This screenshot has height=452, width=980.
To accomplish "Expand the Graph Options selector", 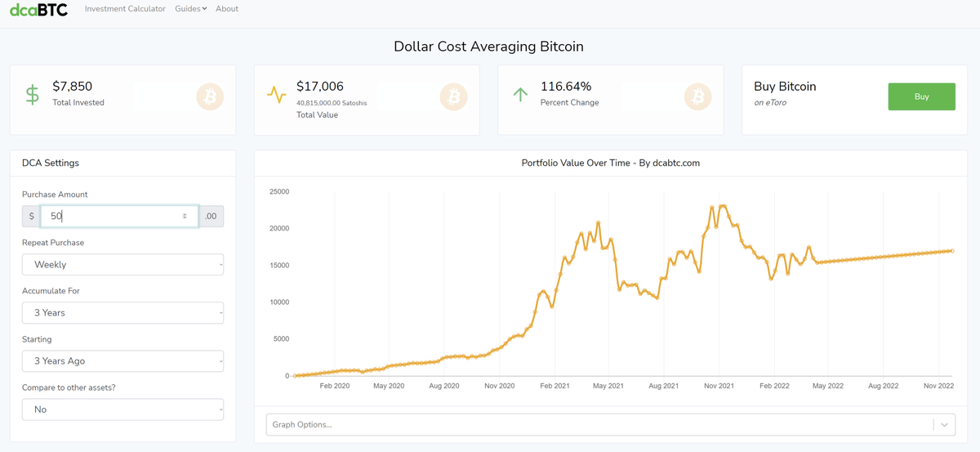I will point(611,425).
